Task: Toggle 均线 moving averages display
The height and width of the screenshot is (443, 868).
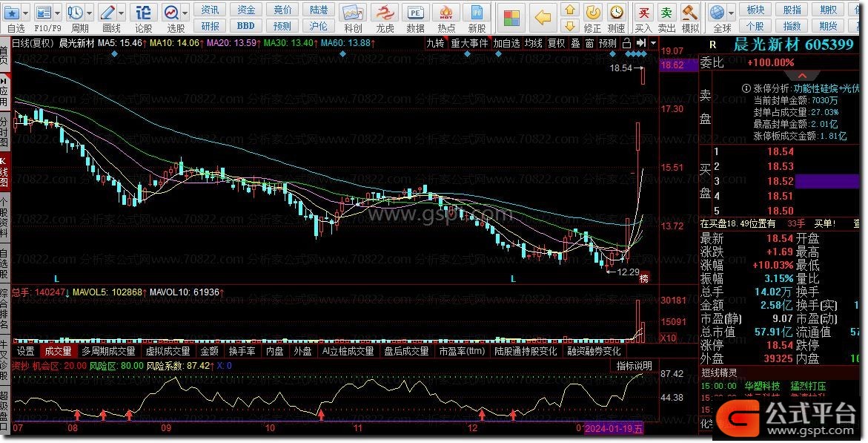Action: pos(534,43)
